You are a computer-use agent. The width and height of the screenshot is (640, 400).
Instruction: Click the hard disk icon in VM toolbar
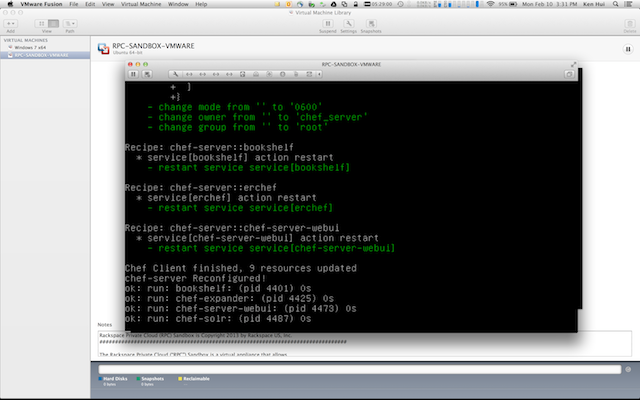point(242,74)
